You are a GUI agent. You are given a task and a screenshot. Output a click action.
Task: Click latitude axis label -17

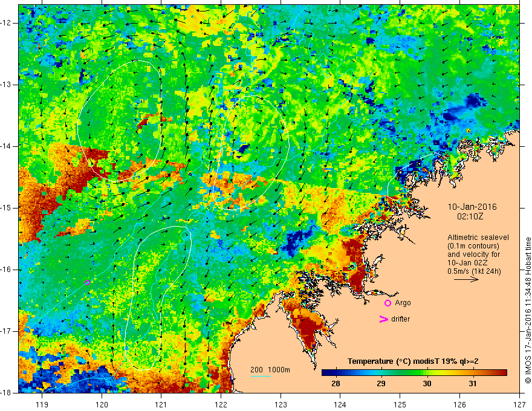point(6,331)
